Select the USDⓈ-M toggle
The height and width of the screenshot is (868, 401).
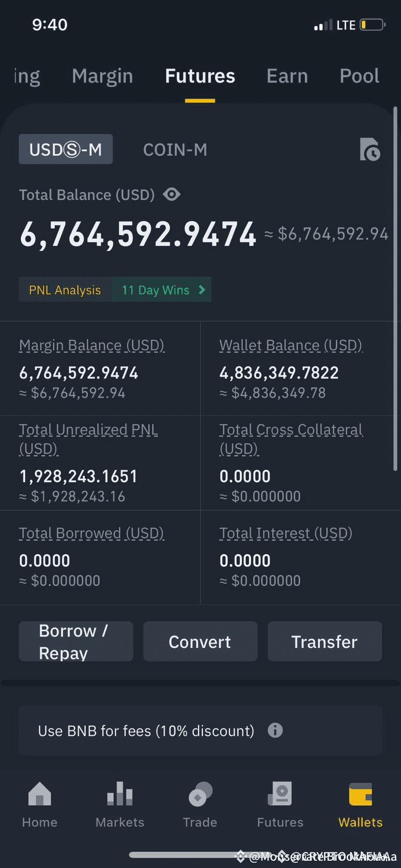coord(66,149)
